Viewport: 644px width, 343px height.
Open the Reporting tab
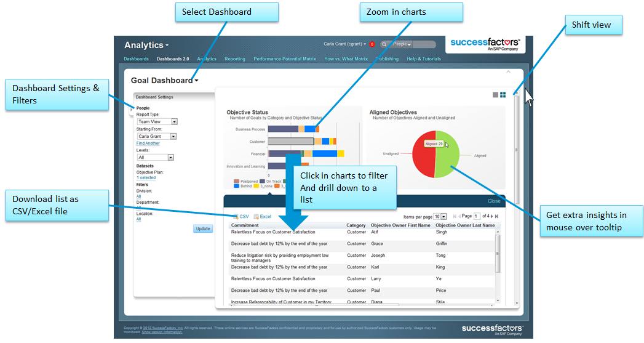pos(235,59)
